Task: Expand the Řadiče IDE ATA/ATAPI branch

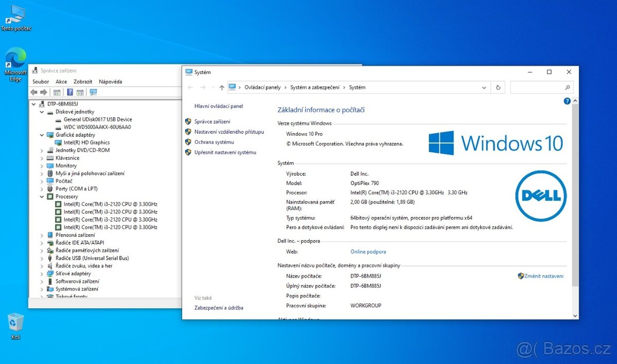Action: pyautogui.click(x=42, y=243)
